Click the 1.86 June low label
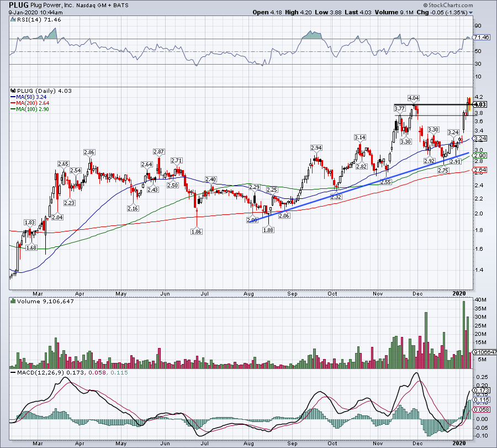 click(x=197, y=231)
